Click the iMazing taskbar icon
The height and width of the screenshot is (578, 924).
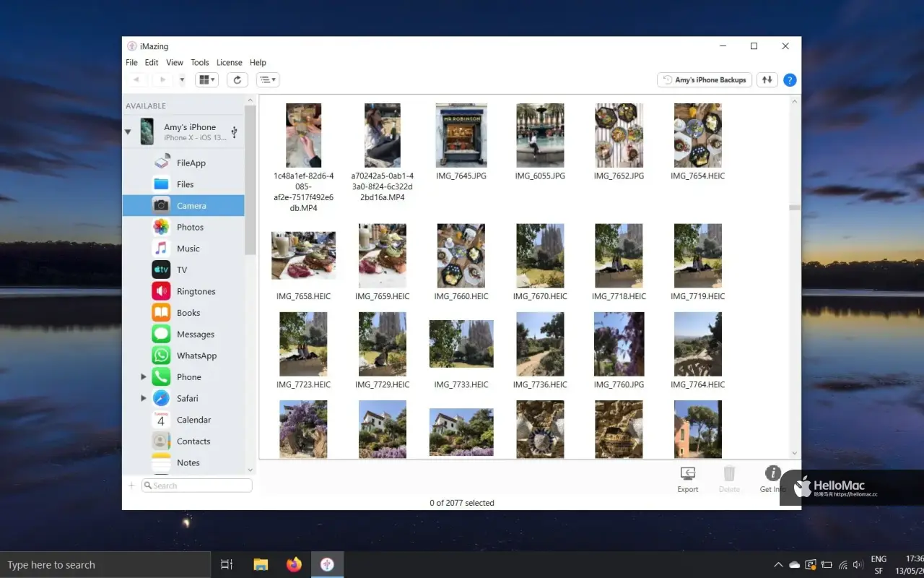point(327,564)
